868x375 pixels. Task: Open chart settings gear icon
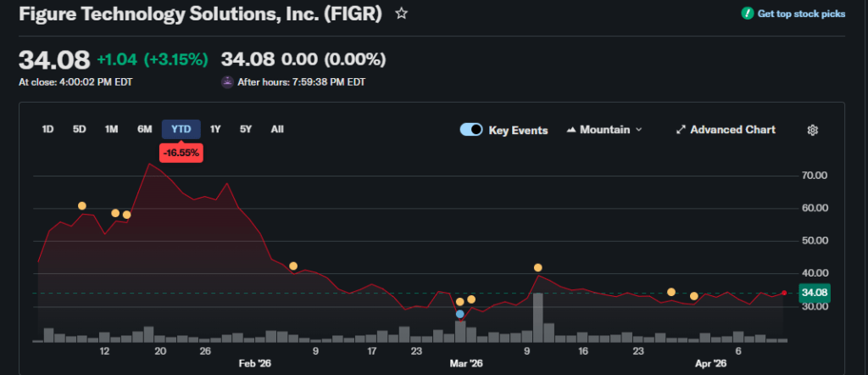point(812,130)
